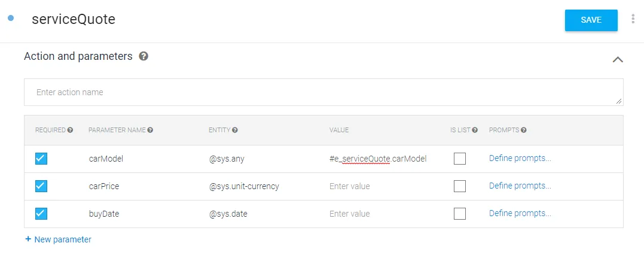Open the three-dot more options menu
The height and width of the screenshot is (258, 644).
pyautogui.click(x=633, y=19)
